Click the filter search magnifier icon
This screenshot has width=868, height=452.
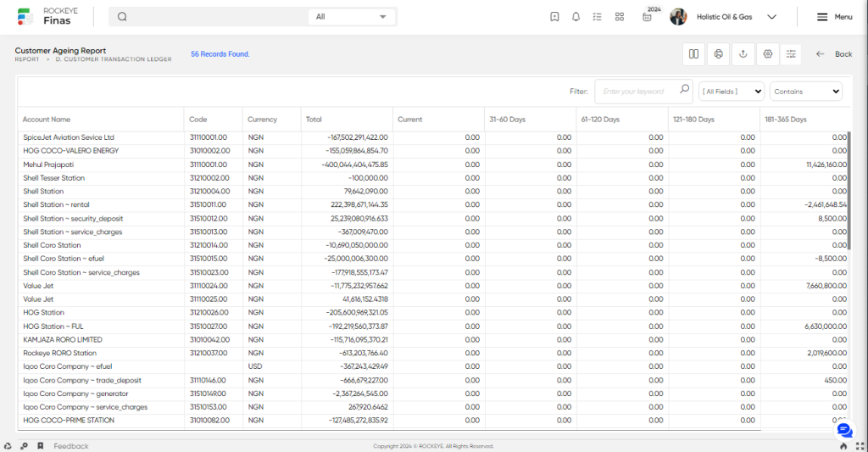(x=685, y=89)
